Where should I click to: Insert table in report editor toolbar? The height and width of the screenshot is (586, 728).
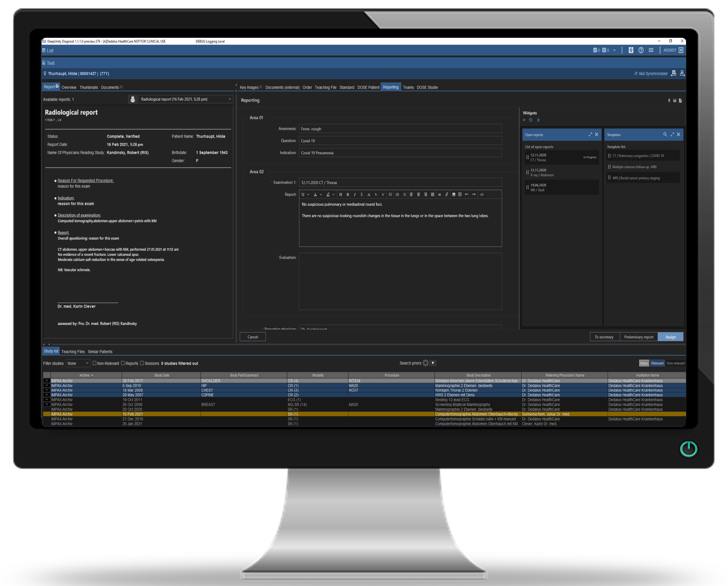(460, 194)
